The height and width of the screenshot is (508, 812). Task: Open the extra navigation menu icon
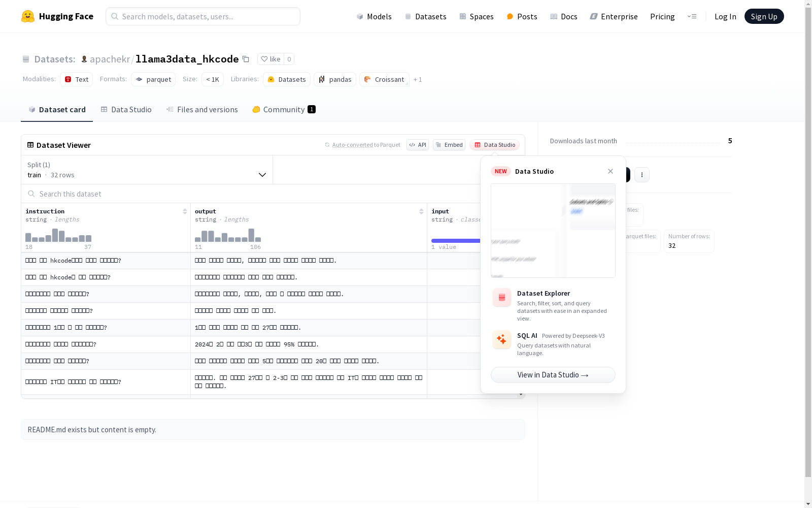(x=692, y=16)
